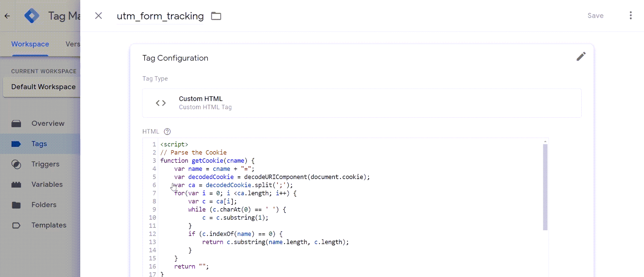The height and width of the screenshot is (277, 644).
Task: Click the 'var c = ca[i];' code line
Action: [x=213, y=201]
